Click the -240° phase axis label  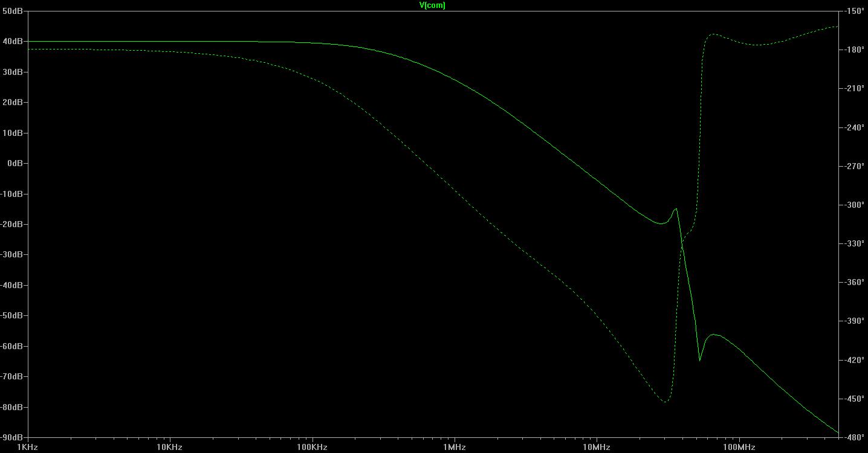[855, 127]
